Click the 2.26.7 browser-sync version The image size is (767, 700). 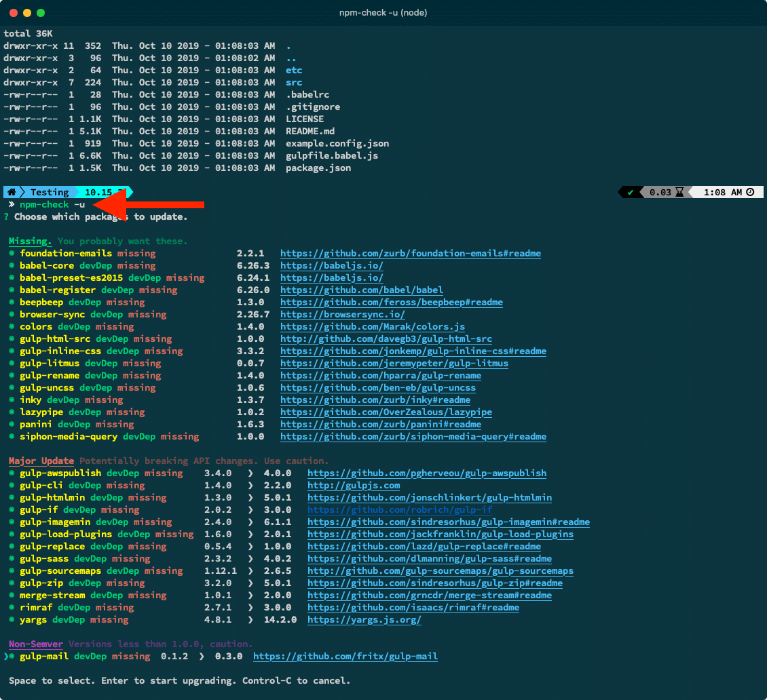[253, 314]
